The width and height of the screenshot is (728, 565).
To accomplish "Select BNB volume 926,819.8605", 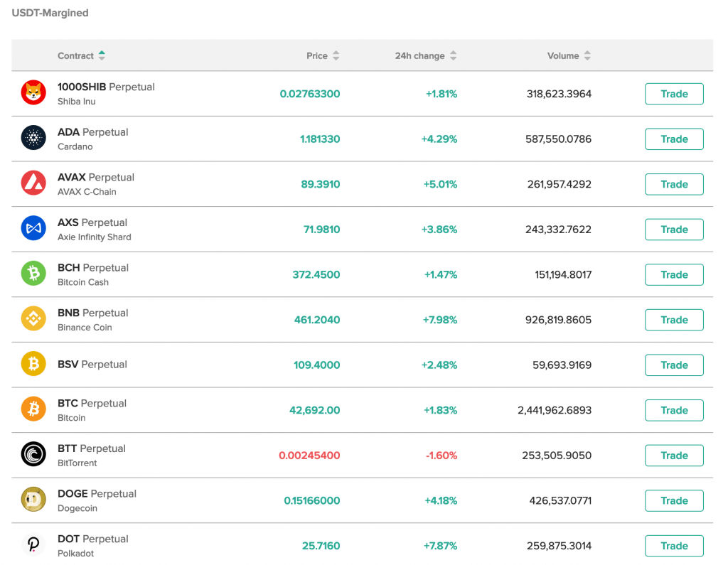I will (x=559, y=320).
